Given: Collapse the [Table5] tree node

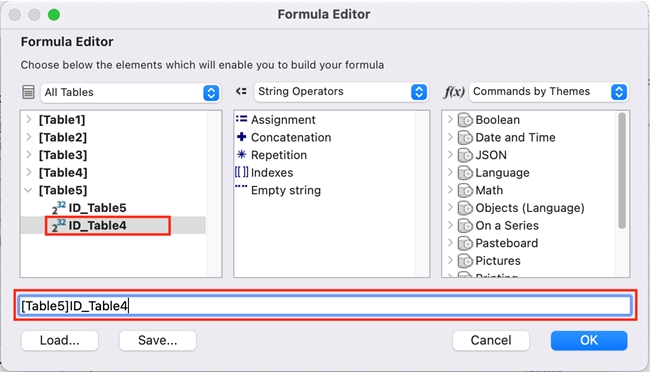Looking at the screenshot, I should coord(29,190).
